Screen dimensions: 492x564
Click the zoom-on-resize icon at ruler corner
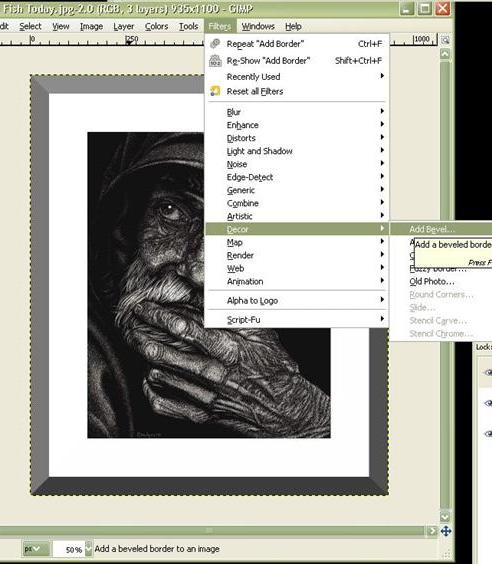[x=445, y=40]
